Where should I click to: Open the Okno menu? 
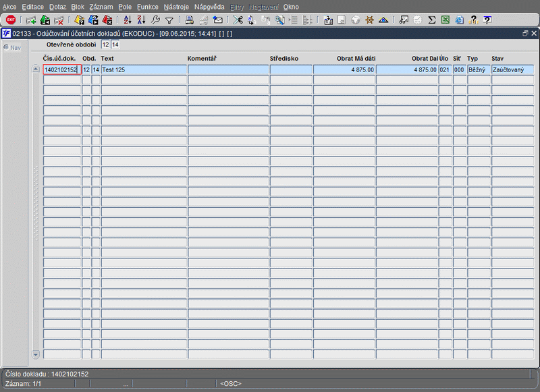tap(291, 7)
